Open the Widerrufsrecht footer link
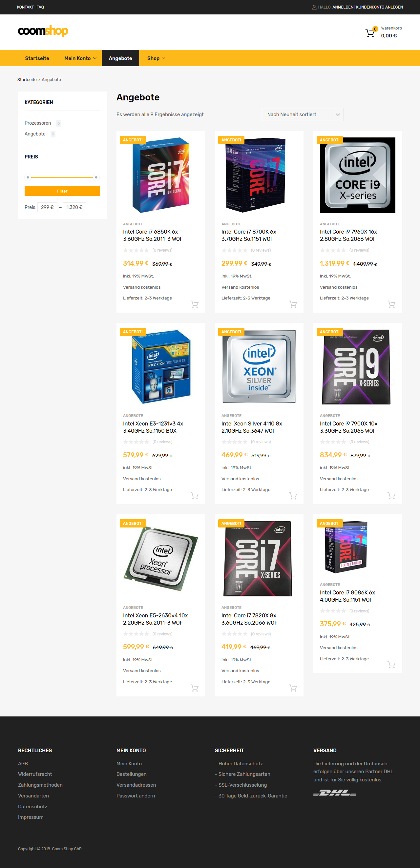The image size is (420, 868). (x=35, y=774)
